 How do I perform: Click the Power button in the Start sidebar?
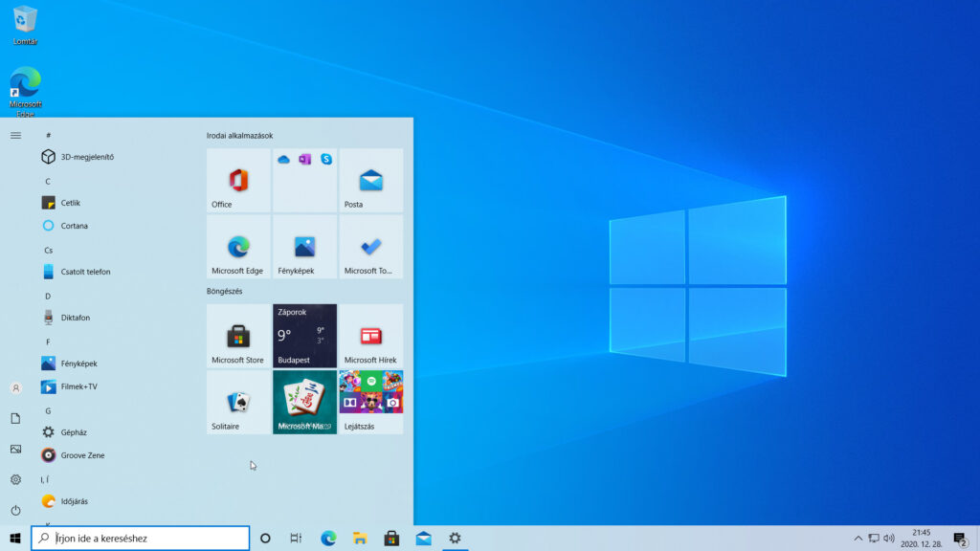pos(15,511)
